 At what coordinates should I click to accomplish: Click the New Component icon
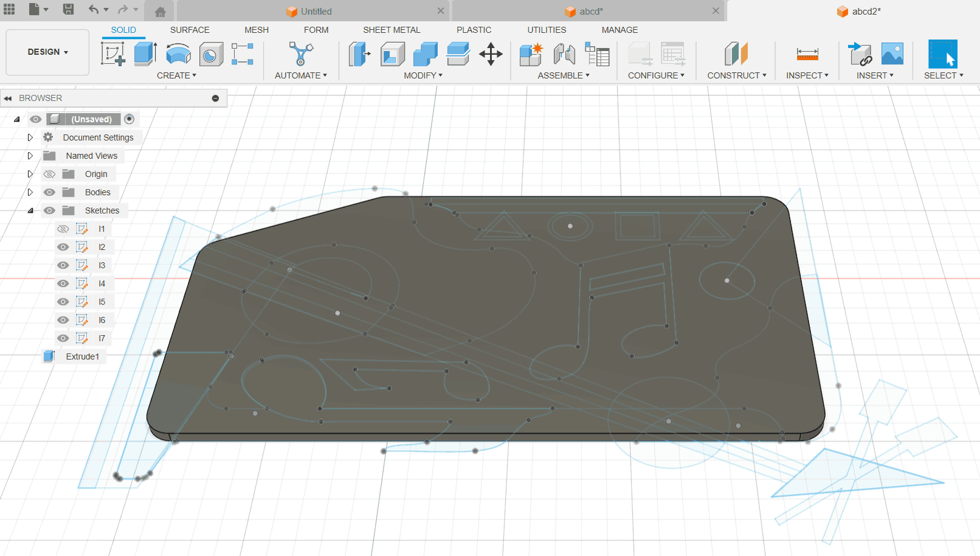click(531, 54)
